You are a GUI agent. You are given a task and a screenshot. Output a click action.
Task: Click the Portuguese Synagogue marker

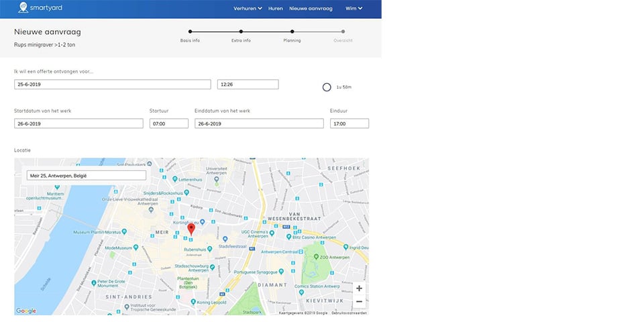coord(281,272)
